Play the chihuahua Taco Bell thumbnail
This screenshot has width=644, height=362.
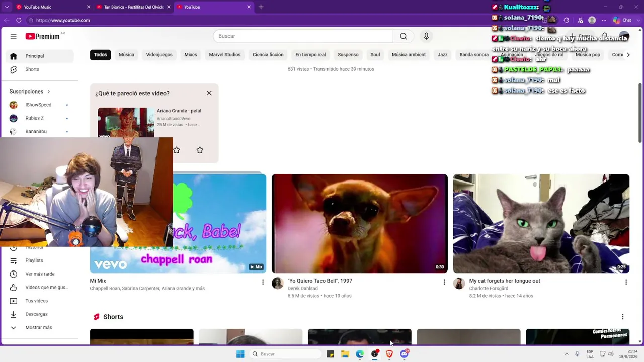360,224
